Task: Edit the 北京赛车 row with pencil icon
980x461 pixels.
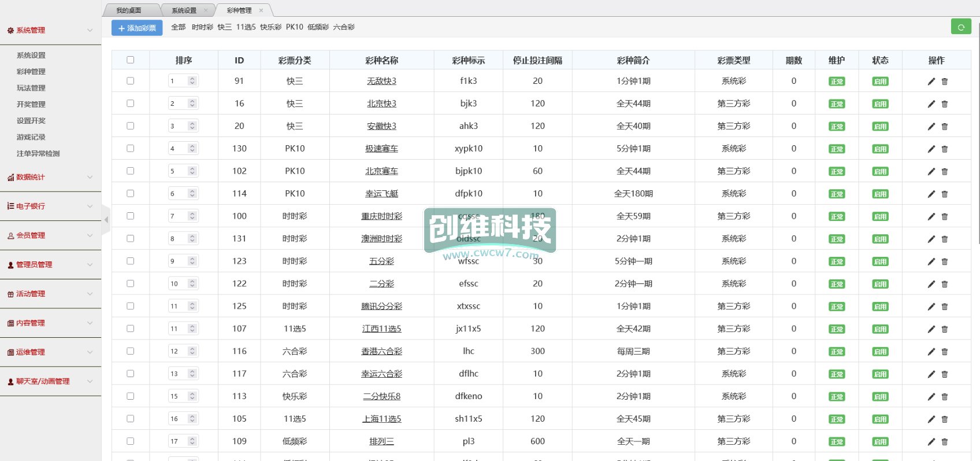Action: pos(931,172)
